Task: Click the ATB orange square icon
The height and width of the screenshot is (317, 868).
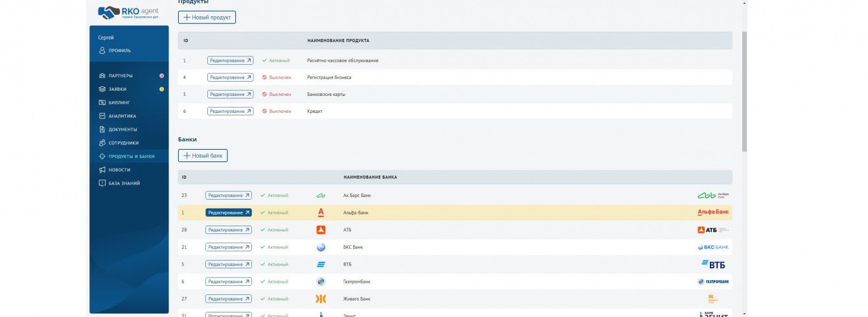Action: [x=321, y=229]
